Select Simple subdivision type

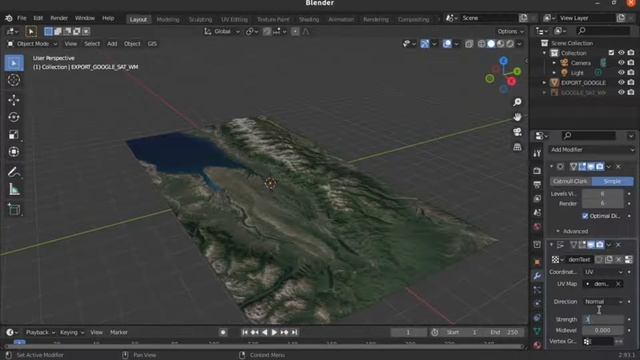tap(613, 181)
